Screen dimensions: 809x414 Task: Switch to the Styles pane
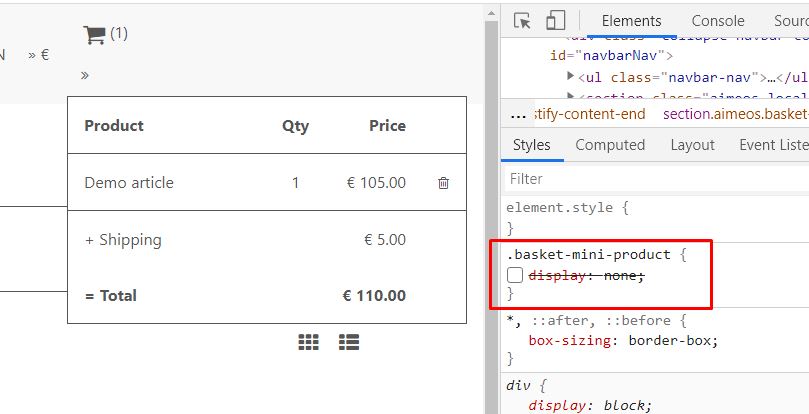pyautogui.click(x=531, y=145)
